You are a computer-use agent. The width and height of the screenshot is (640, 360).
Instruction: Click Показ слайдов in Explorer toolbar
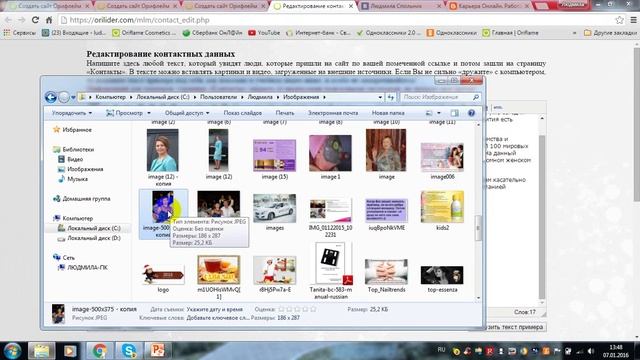coord(242,113)
